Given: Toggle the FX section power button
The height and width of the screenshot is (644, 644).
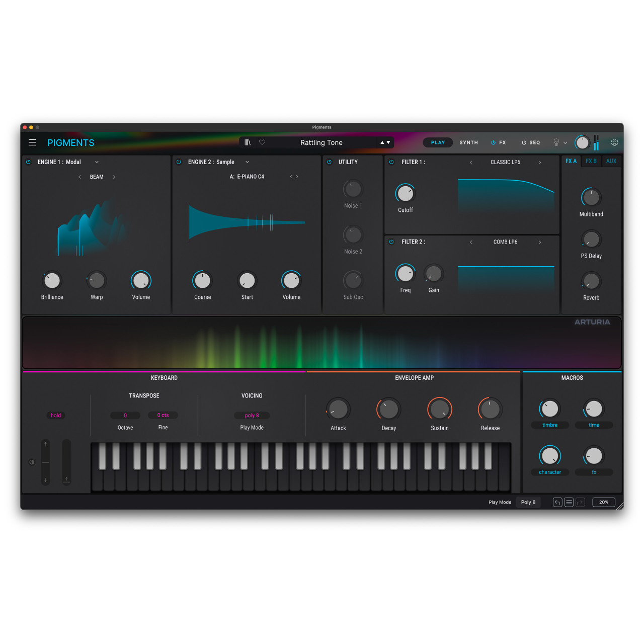Looking at the screenshot, I should [494, 142].
